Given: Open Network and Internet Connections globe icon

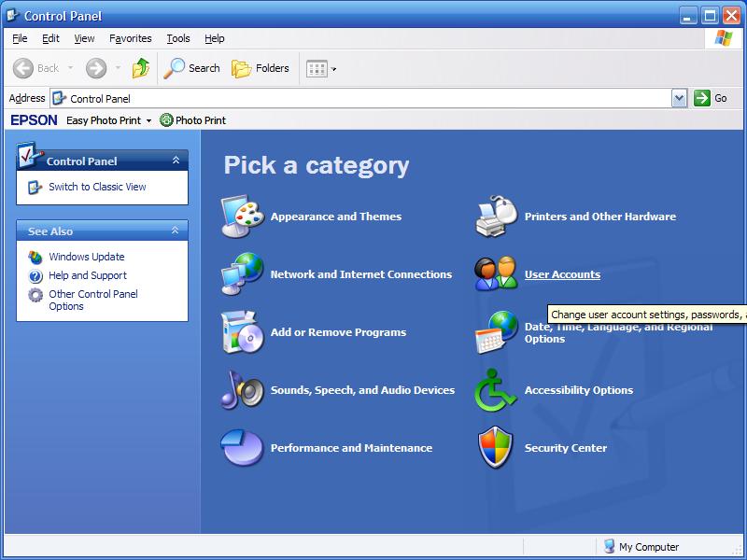Looking at the screenshot, I should (243, 273).
